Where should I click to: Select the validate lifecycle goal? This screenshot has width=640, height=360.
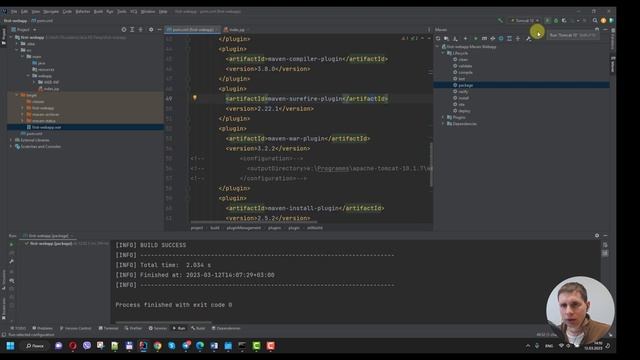[465, 66]
